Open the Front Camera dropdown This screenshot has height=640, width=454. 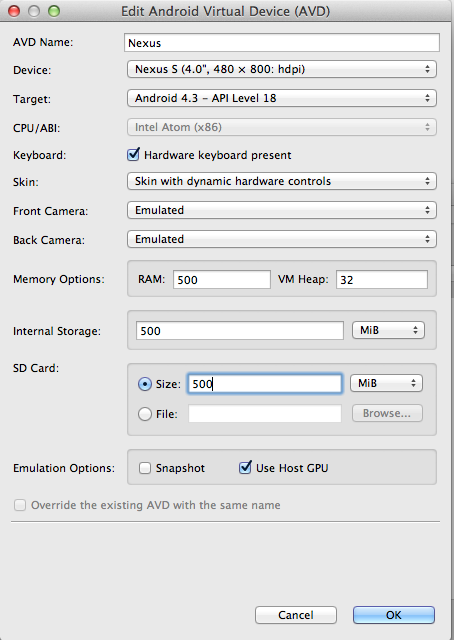[282, 210]
